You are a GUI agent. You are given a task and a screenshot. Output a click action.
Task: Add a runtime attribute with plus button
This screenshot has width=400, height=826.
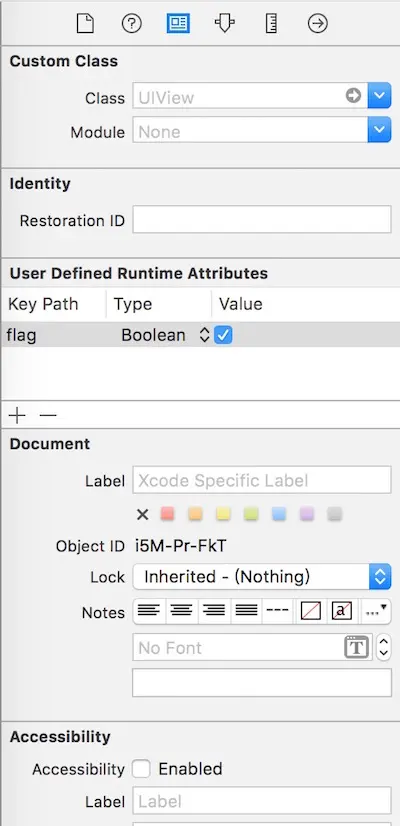[17, 416]
